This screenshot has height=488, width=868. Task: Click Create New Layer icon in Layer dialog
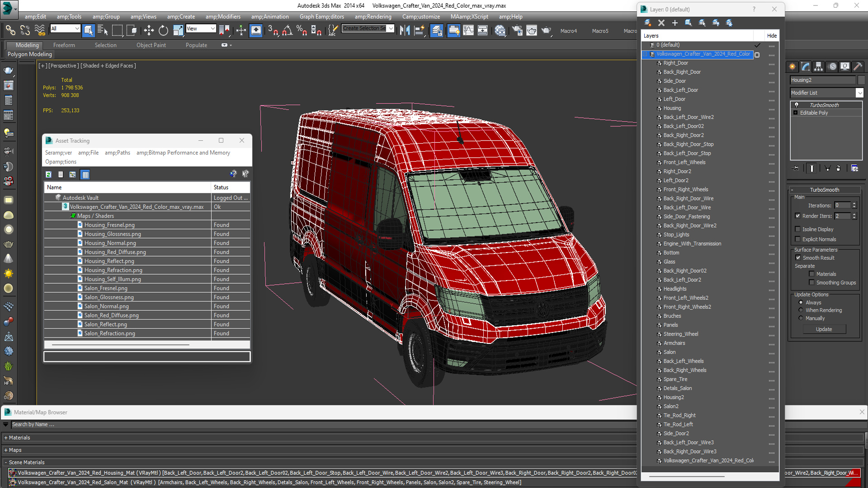(647, 23)
